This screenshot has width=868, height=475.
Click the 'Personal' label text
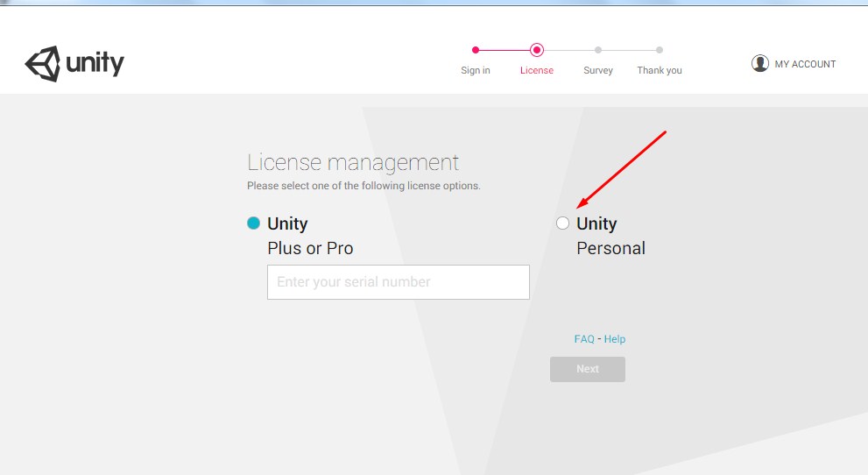click(610, 248)
